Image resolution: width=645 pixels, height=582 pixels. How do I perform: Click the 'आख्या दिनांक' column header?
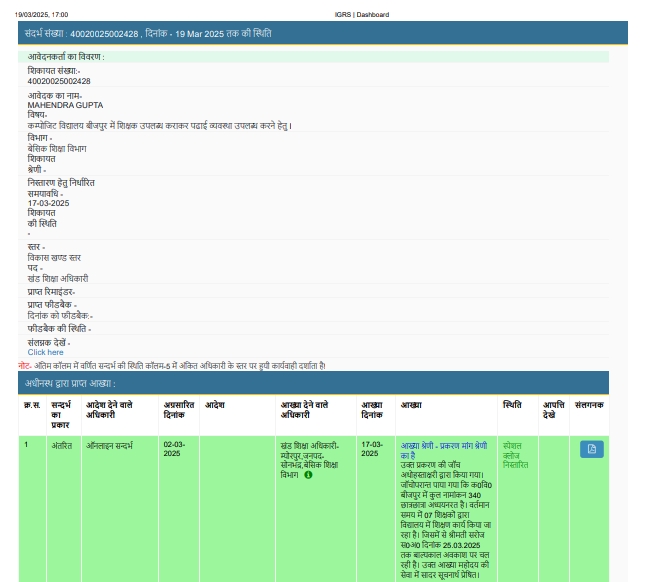click(x=372, y=410)
